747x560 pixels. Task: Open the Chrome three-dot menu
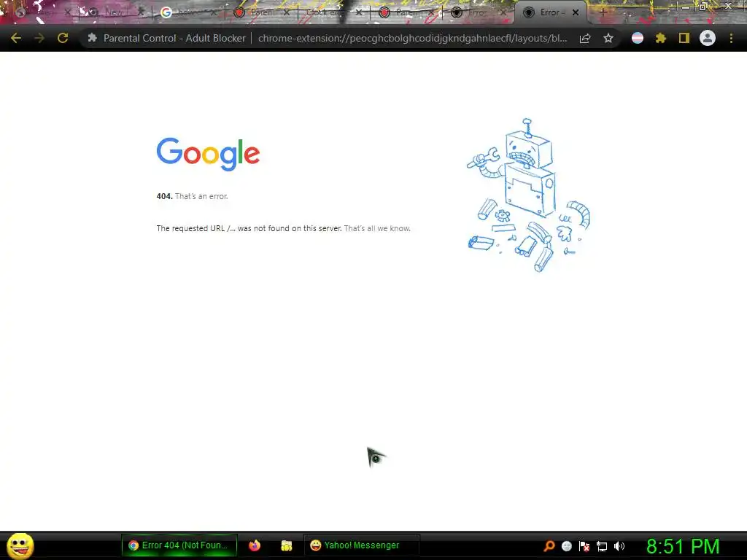click(731, 38)
